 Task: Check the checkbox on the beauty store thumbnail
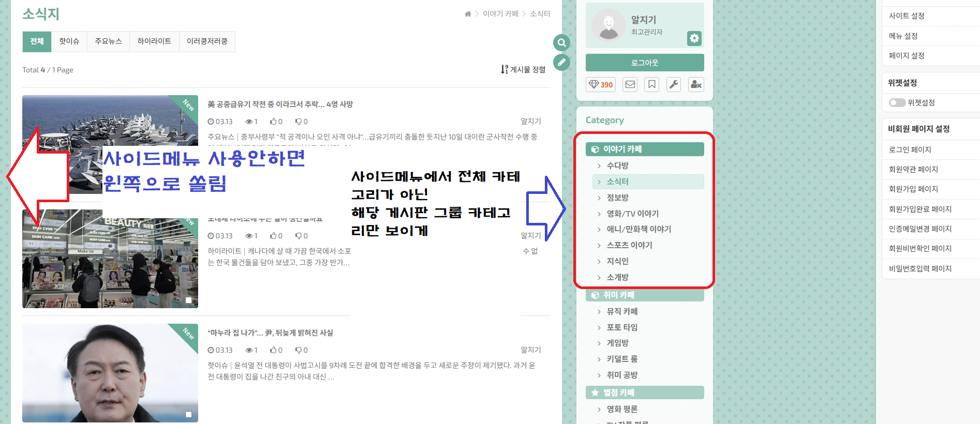pos(189,300)
